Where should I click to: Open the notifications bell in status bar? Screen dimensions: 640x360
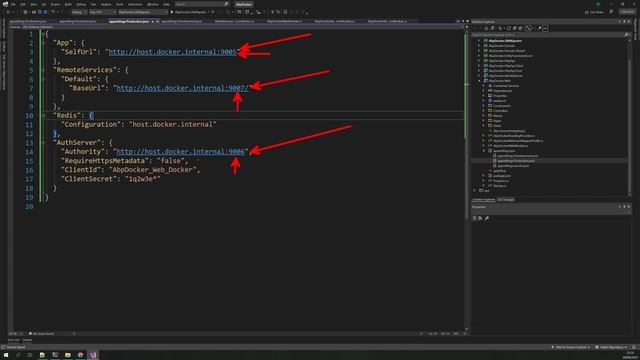(x=634, y=347)
